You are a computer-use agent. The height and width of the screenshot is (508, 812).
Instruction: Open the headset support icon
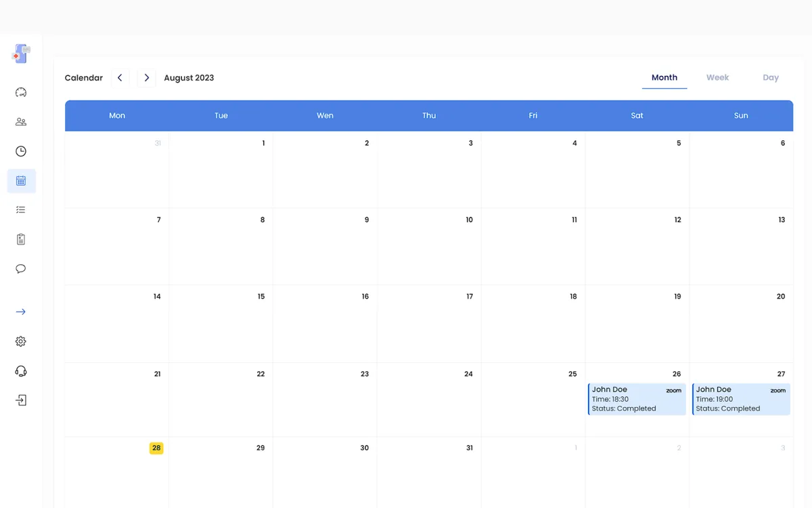[21, 371]
